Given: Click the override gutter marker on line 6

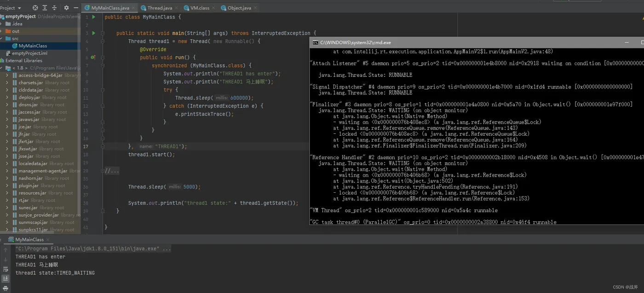Looking at the screenshot, I should [93, 57].
